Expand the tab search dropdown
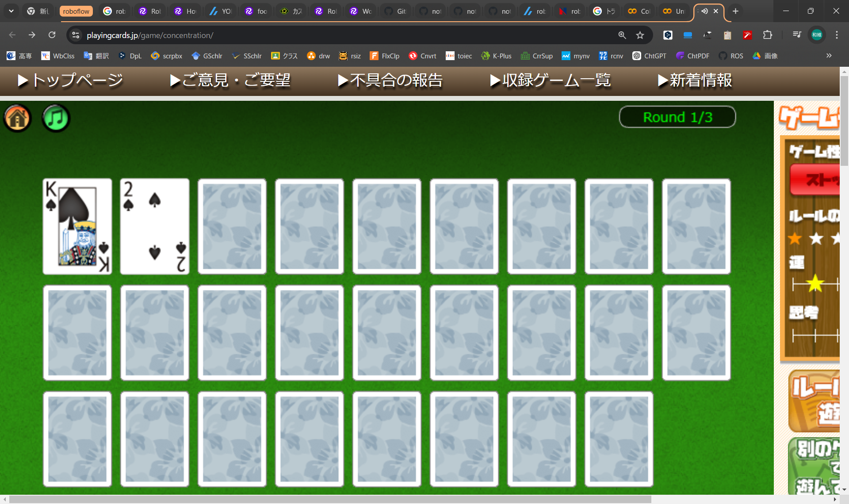 [11, 11]
